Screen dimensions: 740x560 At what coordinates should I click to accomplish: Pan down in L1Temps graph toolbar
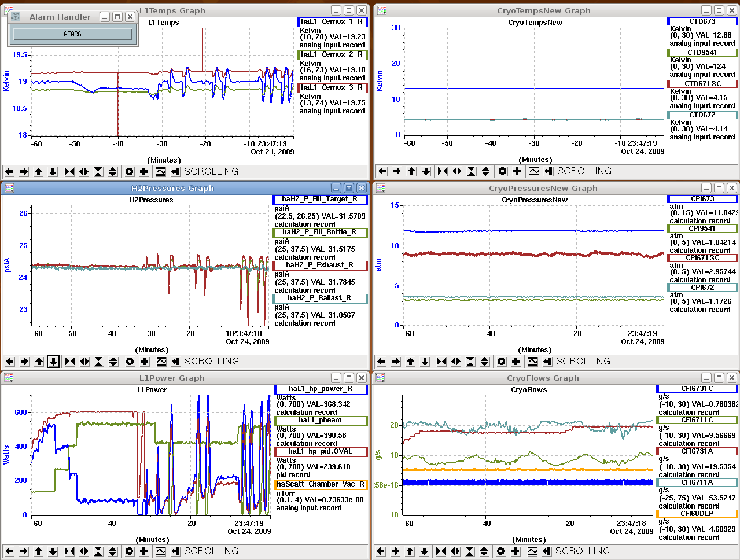click(53, 172)
